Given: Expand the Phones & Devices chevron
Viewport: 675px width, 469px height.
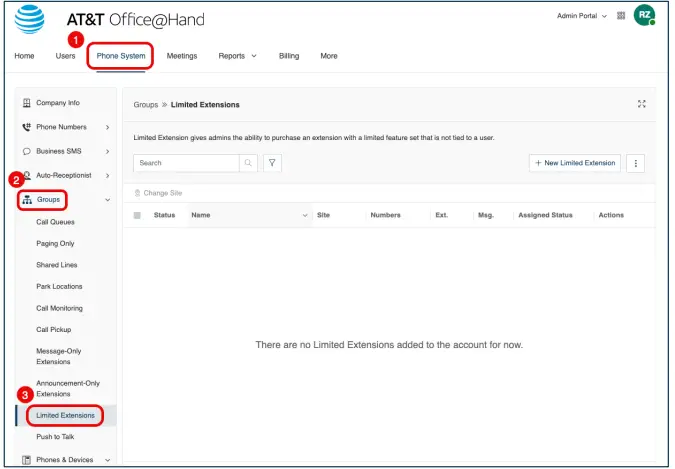Looking at the screenshot, I should 107,460.
